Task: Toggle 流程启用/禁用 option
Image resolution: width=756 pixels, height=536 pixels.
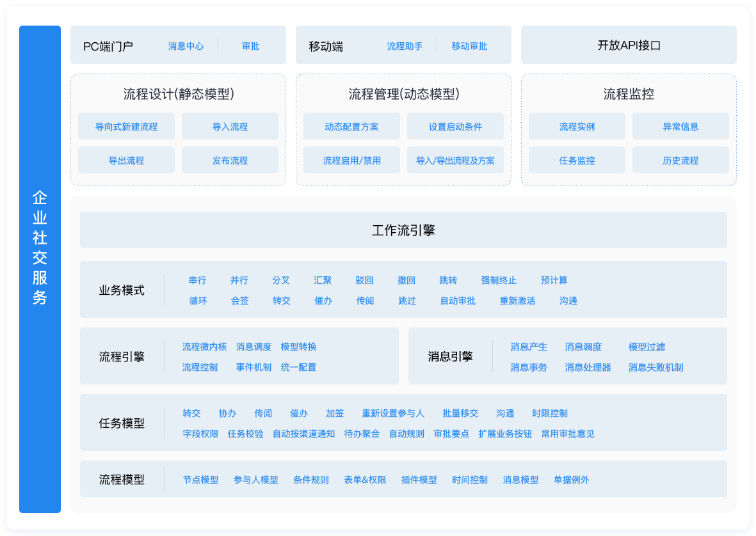Action: click(x=351, y=160)
